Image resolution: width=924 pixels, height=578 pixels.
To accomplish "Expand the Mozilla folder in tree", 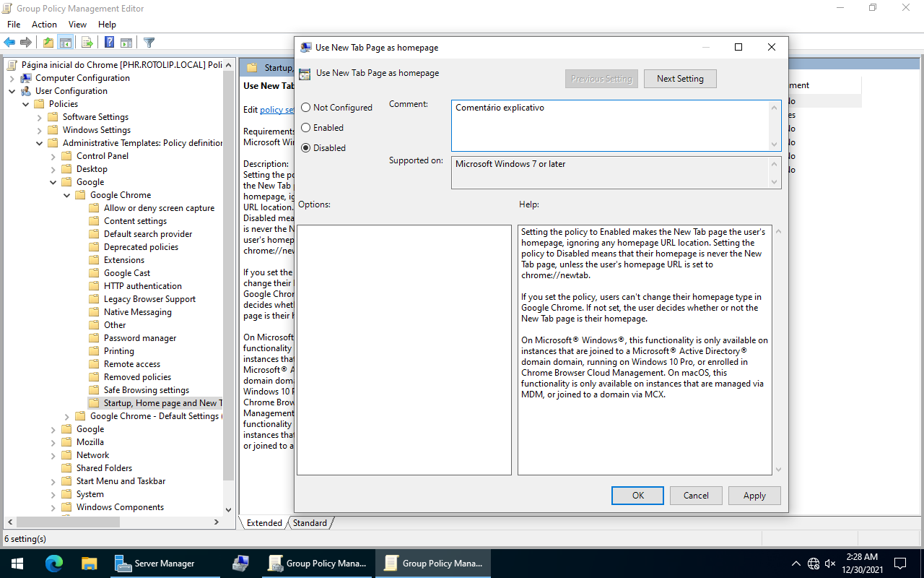I will tap(53, 442).
